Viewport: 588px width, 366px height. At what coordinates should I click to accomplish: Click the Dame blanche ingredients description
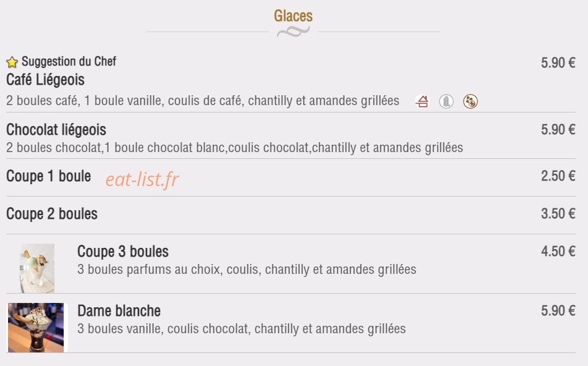click(242, 329)
